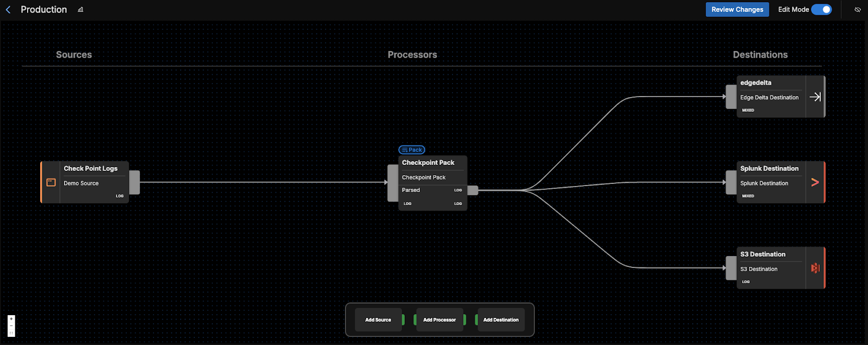The height and width of the screenshot is (345, 868).
Task: Click the blue Pack badge above Checkpoint Pack
Action: coord(412,150)
